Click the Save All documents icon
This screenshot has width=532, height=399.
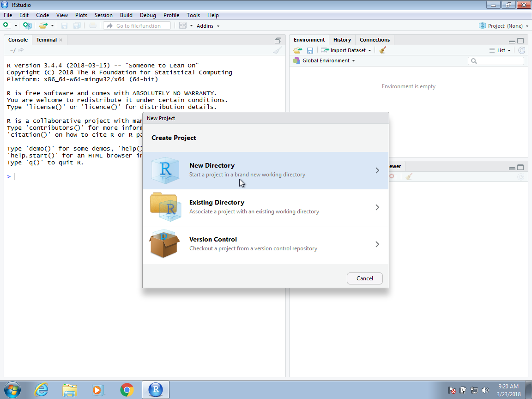click(77, 25)
